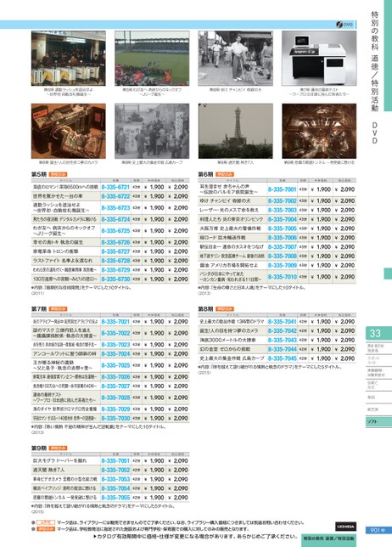Open the white word processor desk thumbnail
The width and height of the screenshot is (392, 547).
pyautogui.click(x=319, y=59)
